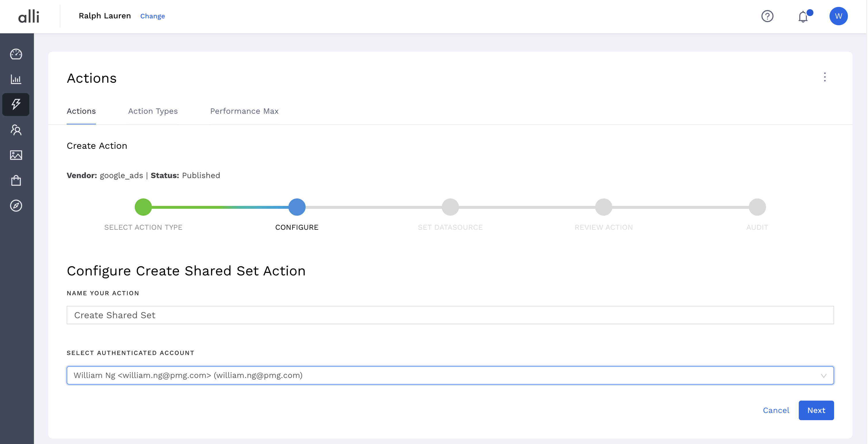Click into the Name Your Action field
The width and height of the screenshot is (868, 444).
[450, 314]
